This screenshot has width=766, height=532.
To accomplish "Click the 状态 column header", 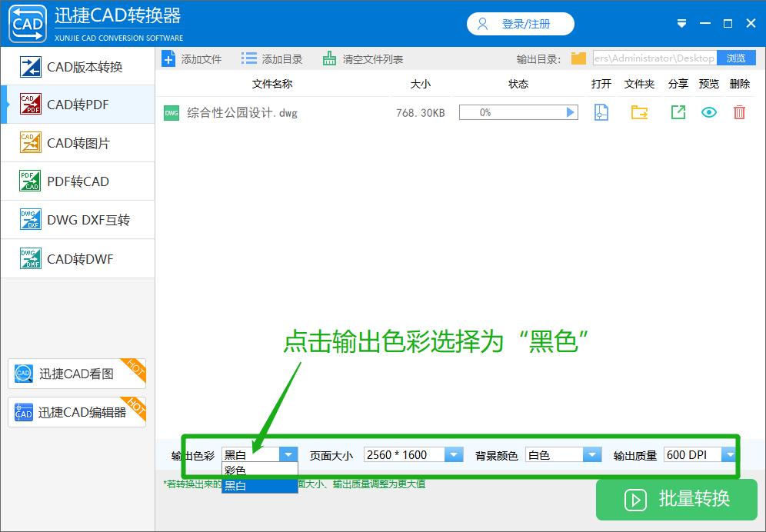I will [x=518, y=84].
